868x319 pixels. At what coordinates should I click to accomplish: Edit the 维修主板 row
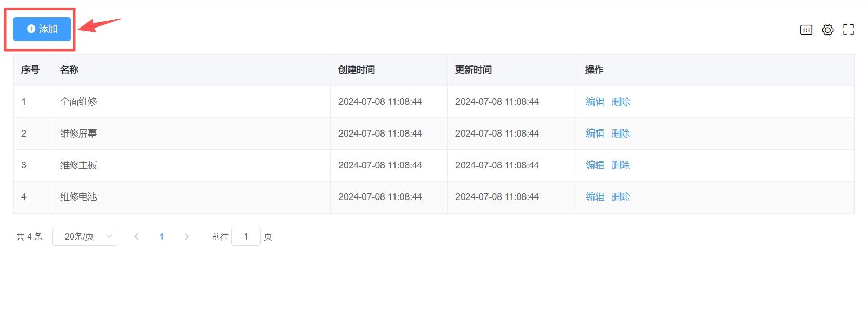[595, 165]
